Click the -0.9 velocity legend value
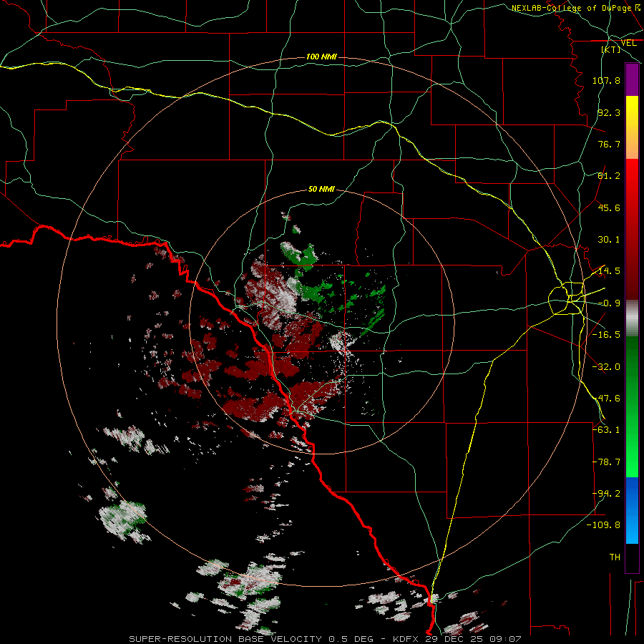The height and width of the screenshot is (644, 644). [609, 303]
